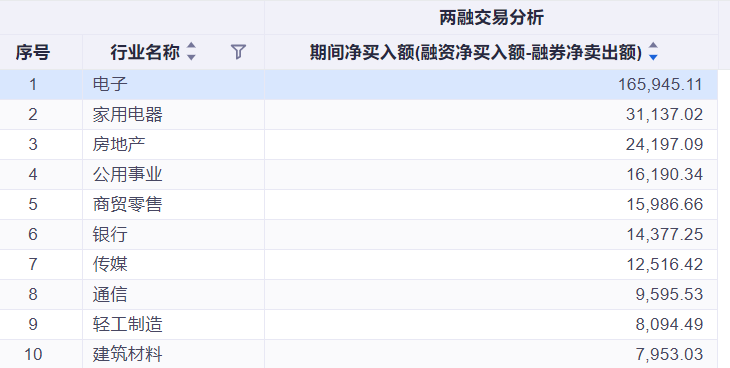Screen dimensions: 730x368
Task: Click row number 6
Action: [33, 234]
